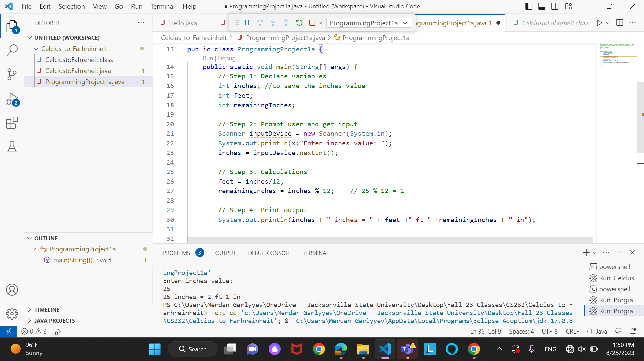Toggle the bottom panel visibility
Viewport: 644px width, 361px height.
pyautogui.click(x=542, y=6)
